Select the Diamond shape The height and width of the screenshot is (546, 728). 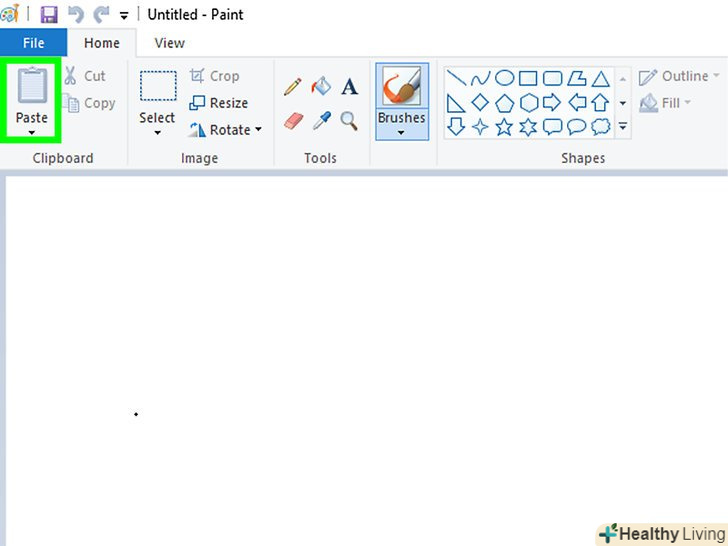point(480,103)
